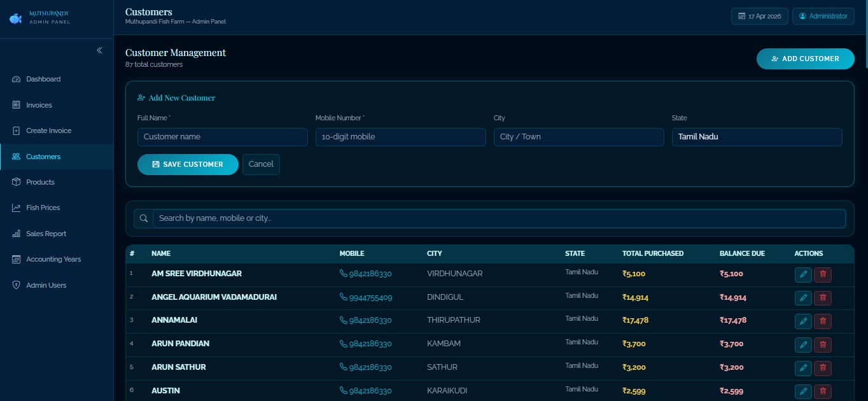The height and width of the screenshot is (401, 868).
Task: Click the fish logo in the sidebar
Action: point(15,18)
